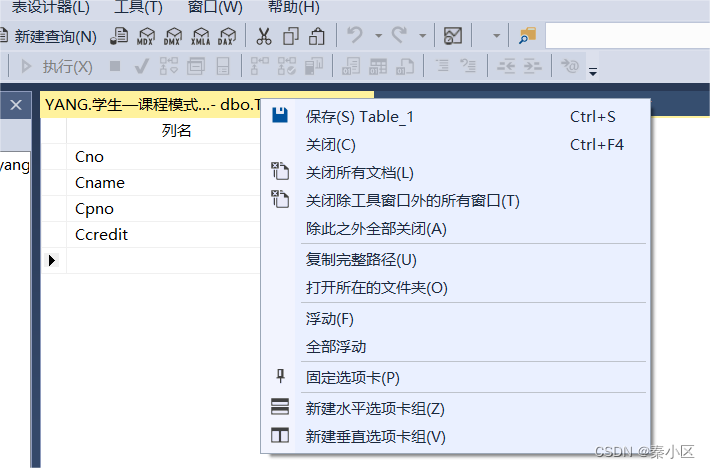Viewport: 710px width, 468px height.
Task: Open the Tools (工具) menu
Action: coord(138,7)
